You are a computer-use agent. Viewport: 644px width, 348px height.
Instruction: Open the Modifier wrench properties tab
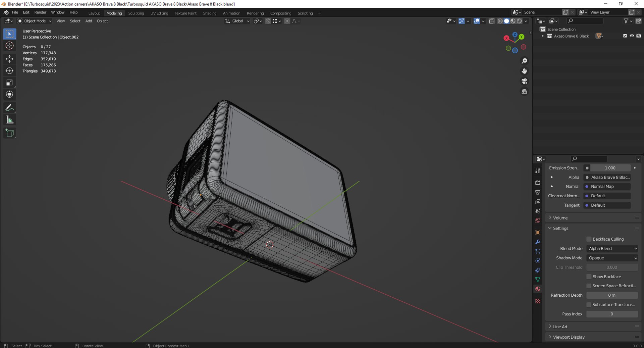pos(538,242)
